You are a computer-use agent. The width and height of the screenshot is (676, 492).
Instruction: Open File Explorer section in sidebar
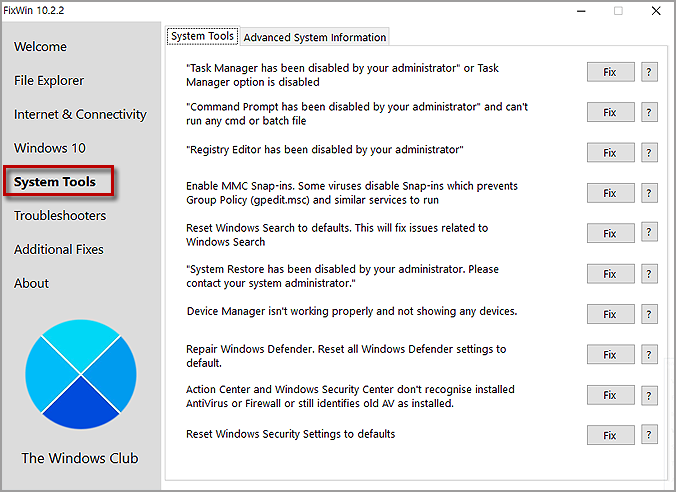[49, 81]
